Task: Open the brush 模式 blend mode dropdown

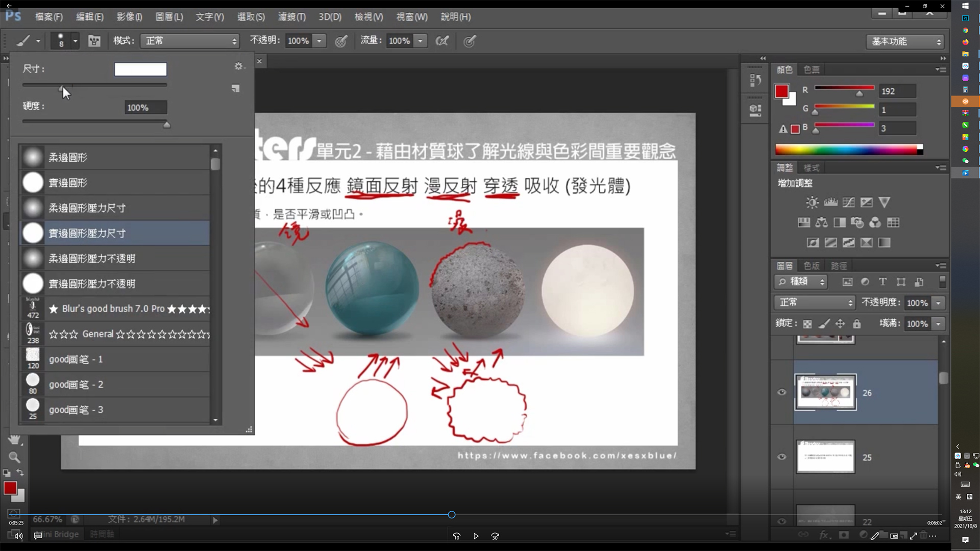Action: pos(190,41)
